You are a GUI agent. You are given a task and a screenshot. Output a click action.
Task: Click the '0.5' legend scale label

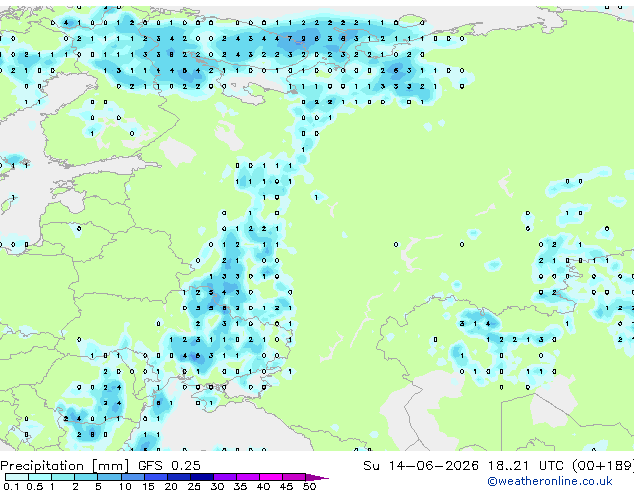click(34, 486)
